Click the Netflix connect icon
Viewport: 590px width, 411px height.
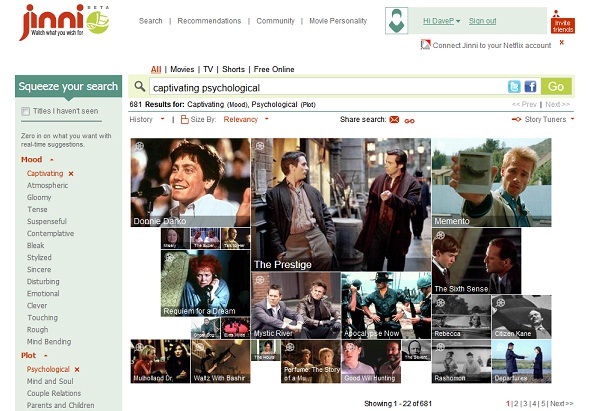coord(425,45)
